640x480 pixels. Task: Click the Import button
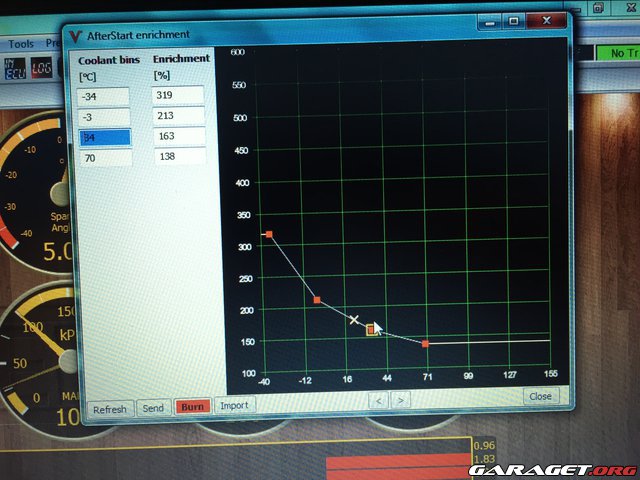pyautogui.click(x=234, y=406)
